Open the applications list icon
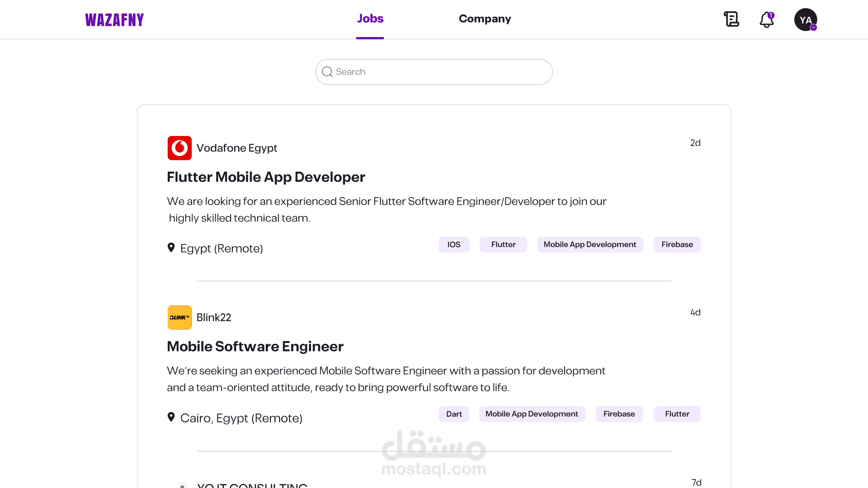This screenshot has height=488, width=868. [731, 19]
